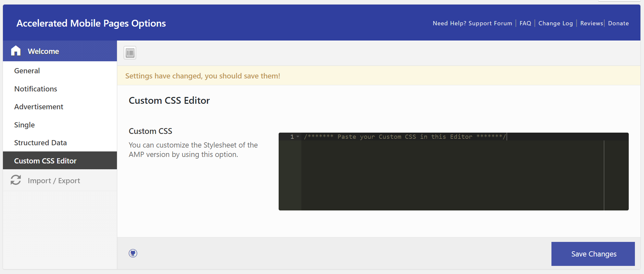Open the Reviews link
This screenshot has height=274, width=644.
click(591, 23)
